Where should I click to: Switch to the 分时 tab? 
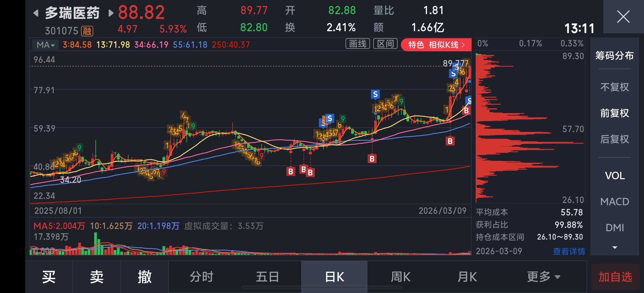[201, 277]
